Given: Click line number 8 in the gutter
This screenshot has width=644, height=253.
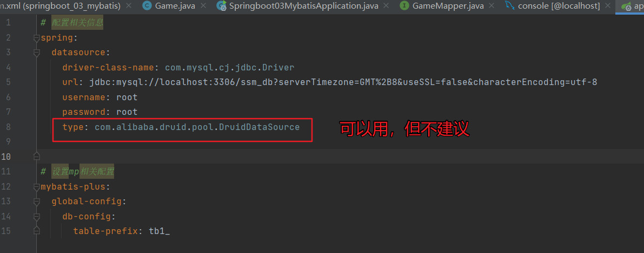Looking at the screenshot, I should (9, 127).
